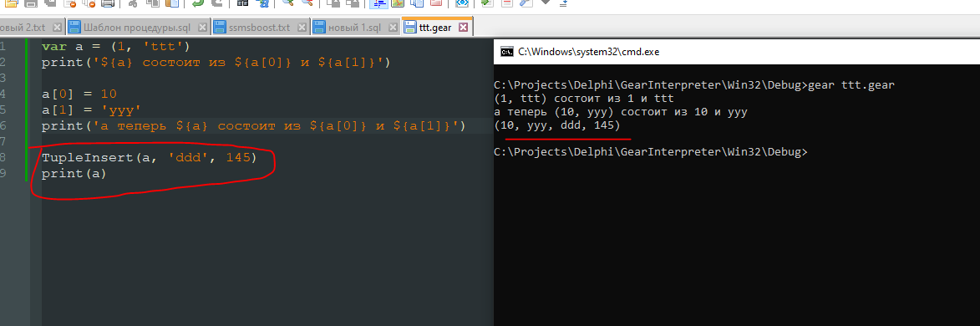Click line number 3 in the gutter
Viewport: 980px width, 326px height.
click(3, 79)
